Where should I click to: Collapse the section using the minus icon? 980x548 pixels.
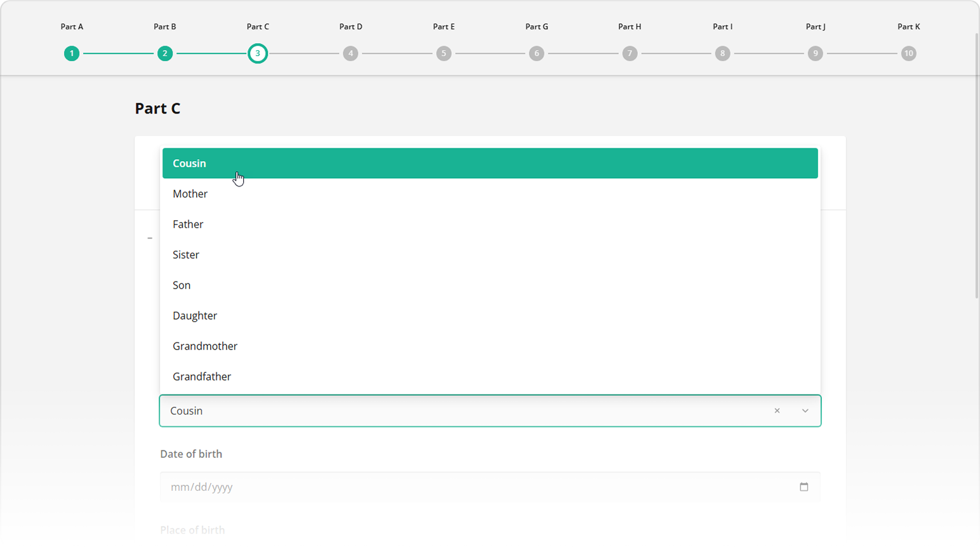coord(149,238)
